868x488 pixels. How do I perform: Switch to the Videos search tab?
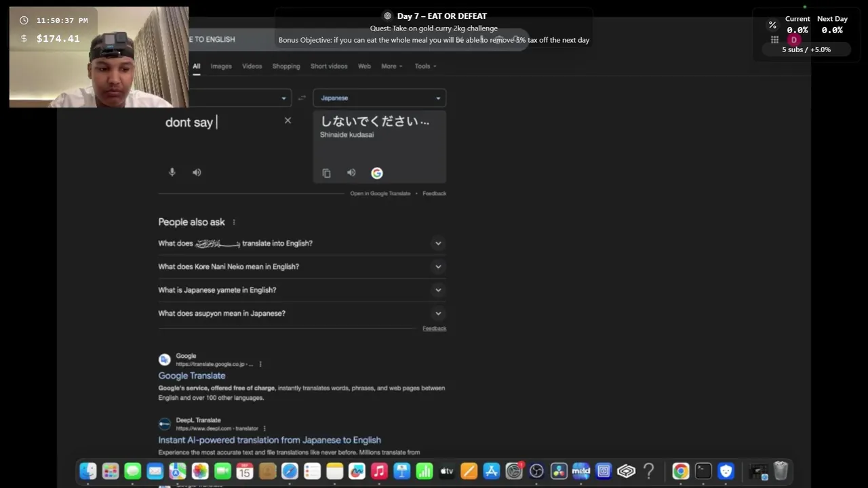[252, 66]
